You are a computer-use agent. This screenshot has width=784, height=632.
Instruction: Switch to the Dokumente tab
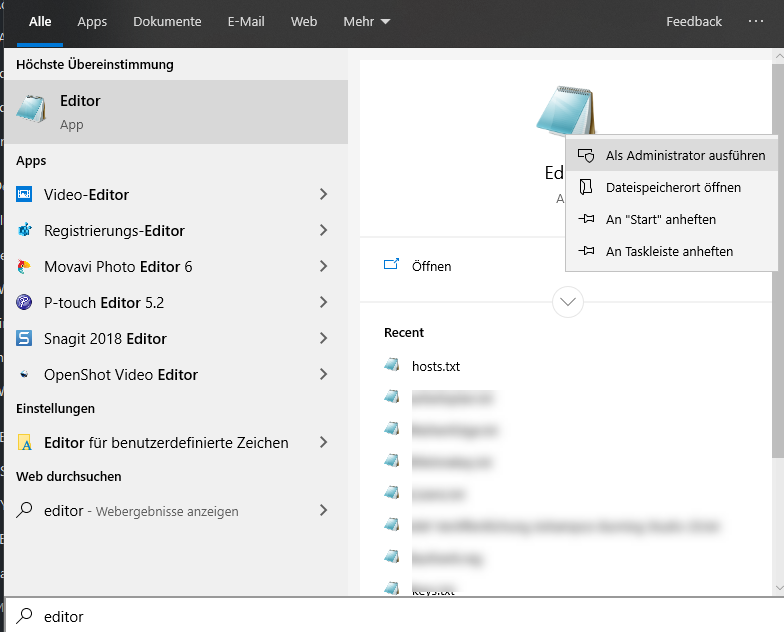coord(167,22)
